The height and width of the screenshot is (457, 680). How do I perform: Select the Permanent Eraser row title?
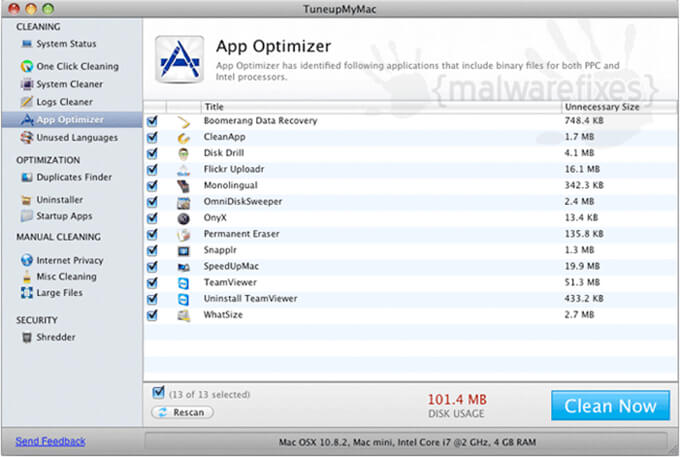point(242,234)
